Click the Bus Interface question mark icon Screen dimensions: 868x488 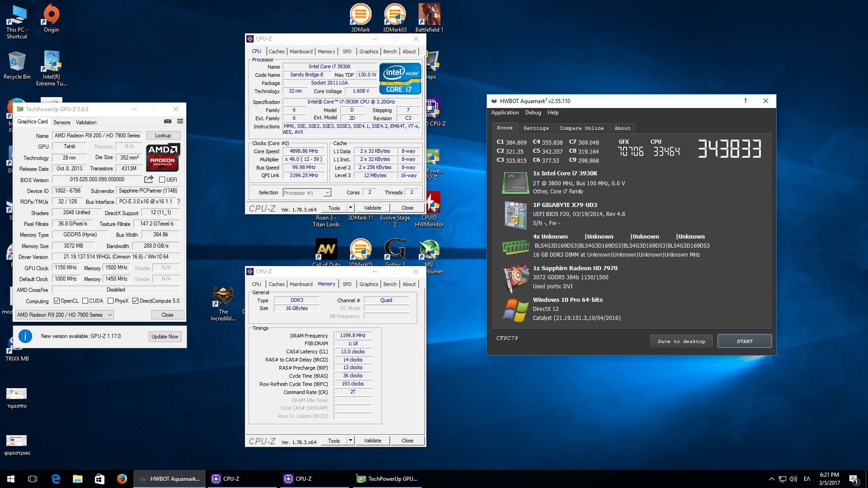point(179,202)
